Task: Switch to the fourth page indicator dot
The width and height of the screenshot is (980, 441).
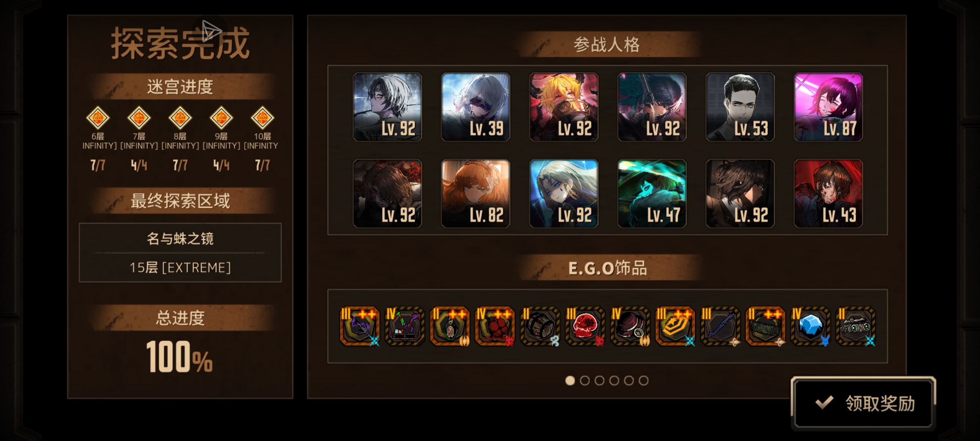Action: pyautogui.click(x=614, y=381)
